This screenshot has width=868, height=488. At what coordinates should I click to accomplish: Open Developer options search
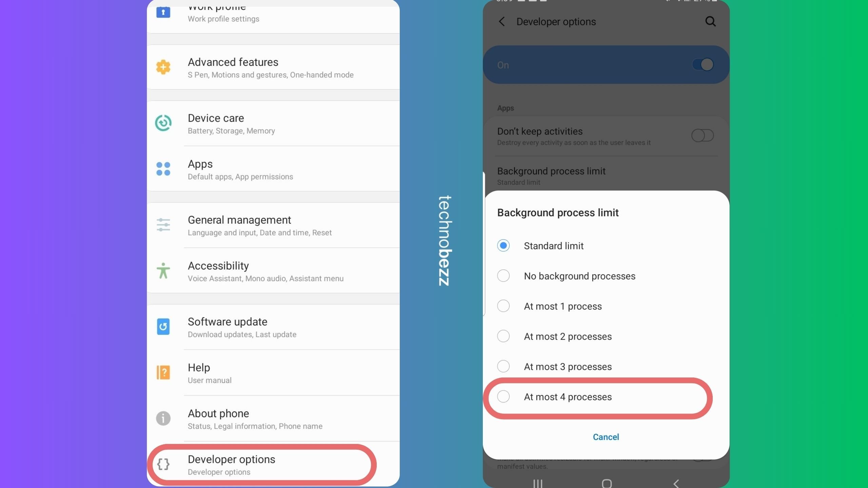click(710, 21)
